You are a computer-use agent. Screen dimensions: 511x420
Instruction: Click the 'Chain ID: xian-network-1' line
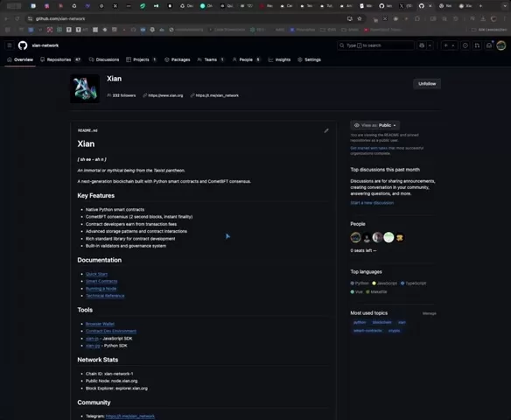coord(109,374)
